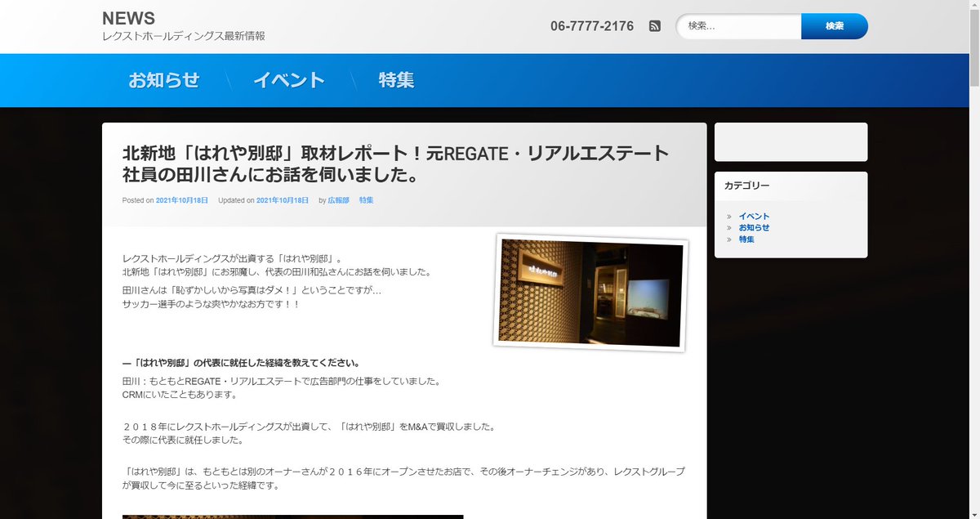Click the phone number 06-7777-2176

[592, 26]
